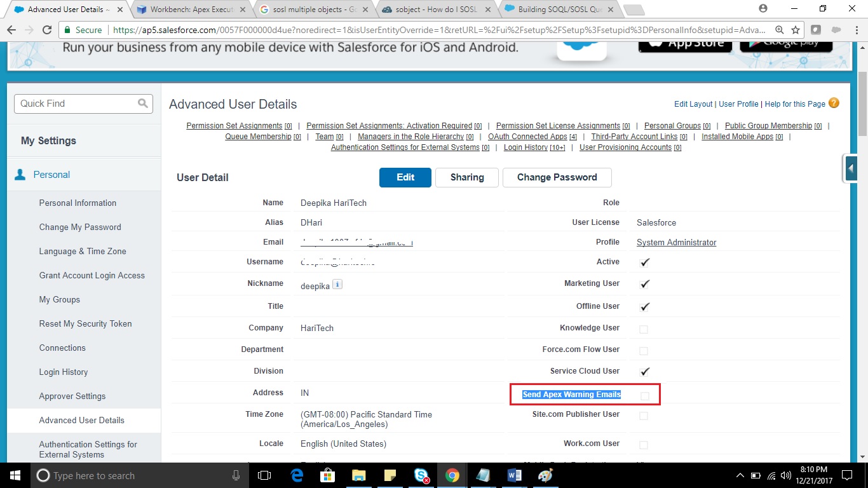Screen dimensions: 868x488
Task: Click the Chrome taskbar icon
Action: coord(452,475)
